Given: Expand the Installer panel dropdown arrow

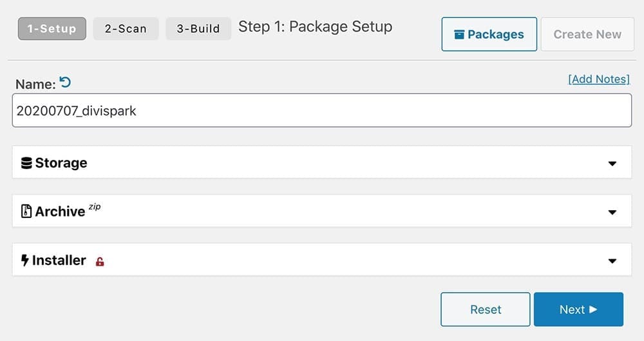Looking at the screenshot, I should [x=612, y=261].
